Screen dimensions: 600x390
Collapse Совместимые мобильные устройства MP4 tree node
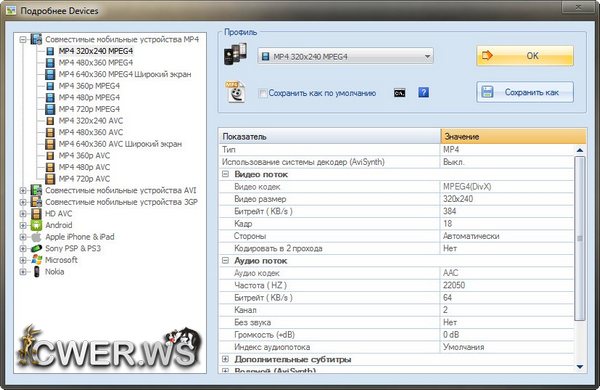coord(23,39)
